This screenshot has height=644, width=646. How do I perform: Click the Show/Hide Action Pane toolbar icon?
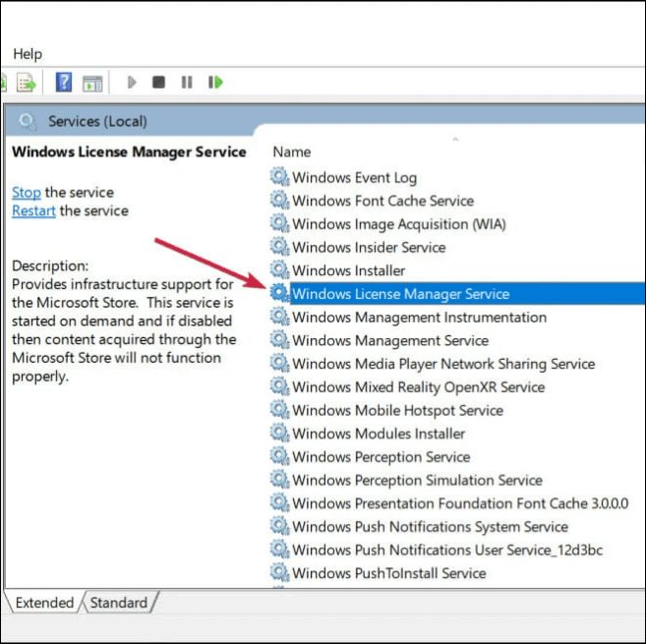coord(92,84)
